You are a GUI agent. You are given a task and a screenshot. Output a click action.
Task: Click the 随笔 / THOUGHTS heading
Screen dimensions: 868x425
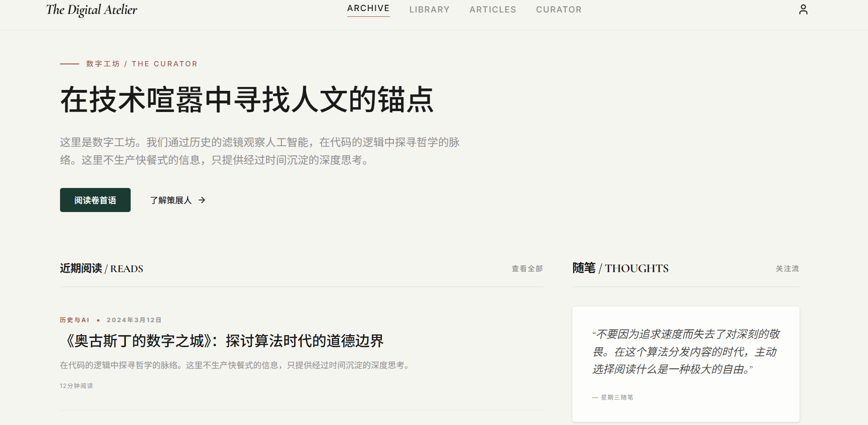pos(620,268)
